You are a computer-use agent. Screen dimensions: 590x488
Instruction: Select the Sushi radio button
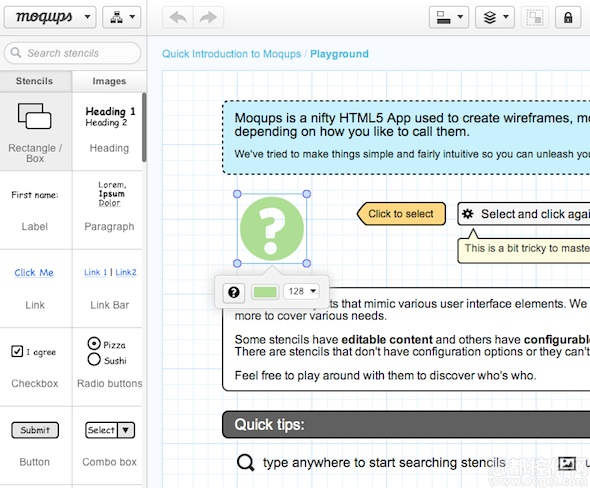(94, 359)
